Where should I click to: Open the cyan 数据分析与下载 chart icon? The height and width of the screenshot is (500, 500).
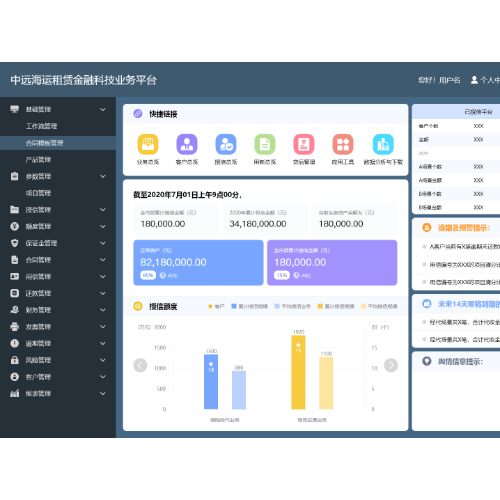383,144
